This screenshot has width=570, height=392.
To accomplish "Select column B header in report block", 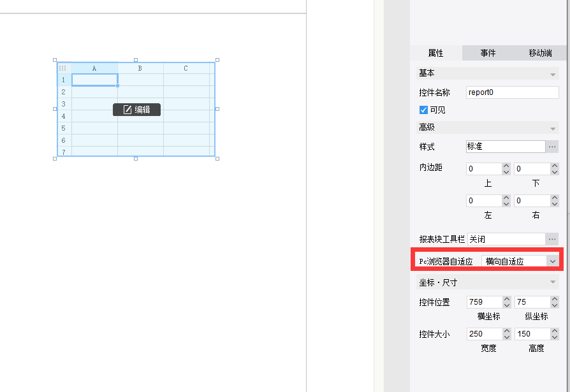I will pyautogui.click(x=140, y=68).
